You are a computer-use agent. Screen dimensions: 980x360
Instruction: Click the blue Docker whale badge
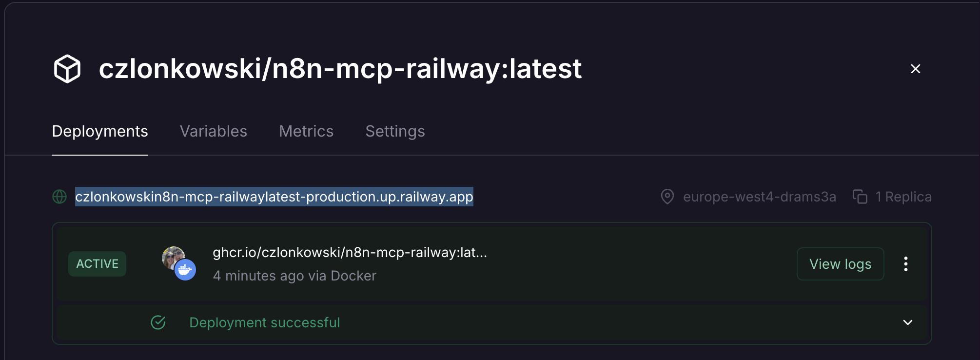click(185, 270)
